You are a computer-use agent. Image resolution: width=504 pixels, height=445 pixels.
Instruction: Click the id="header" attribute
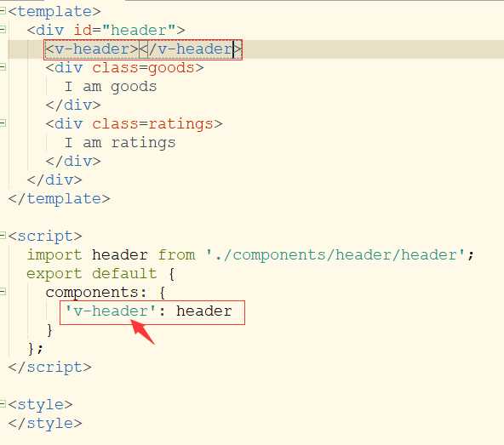coord(124,30)
